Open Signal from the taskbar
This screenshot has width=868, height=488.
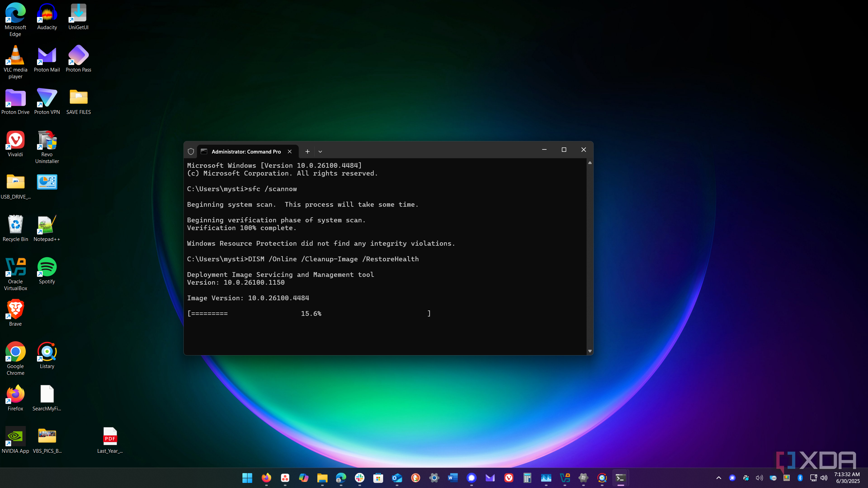tap(471, 478)
